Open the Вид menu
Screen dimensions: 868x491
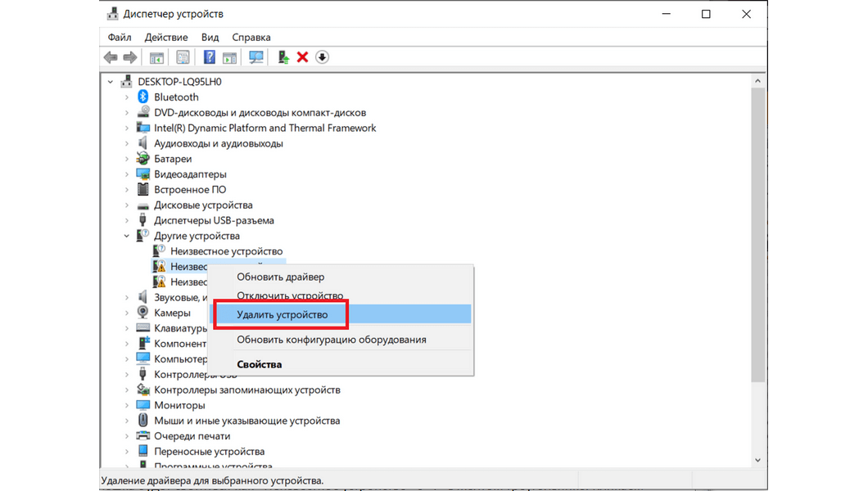[210, 37]
